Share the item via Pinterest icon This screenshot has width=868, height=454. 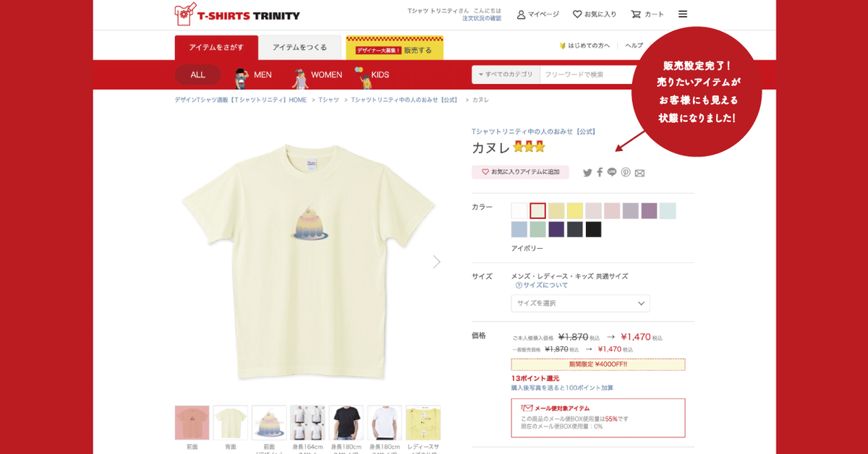pos(626,173)
